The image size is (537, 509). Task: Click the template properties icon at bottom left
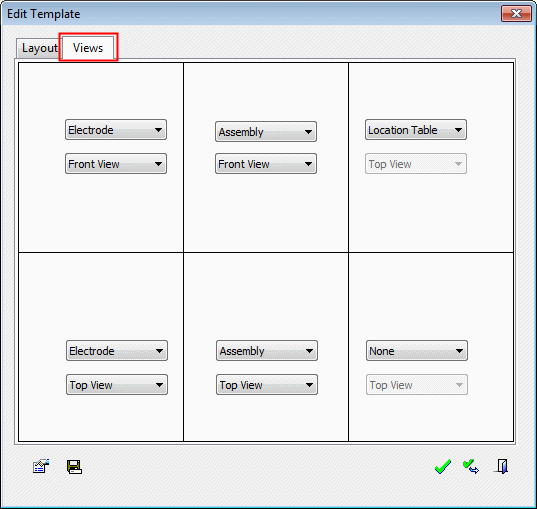[41, 466]
